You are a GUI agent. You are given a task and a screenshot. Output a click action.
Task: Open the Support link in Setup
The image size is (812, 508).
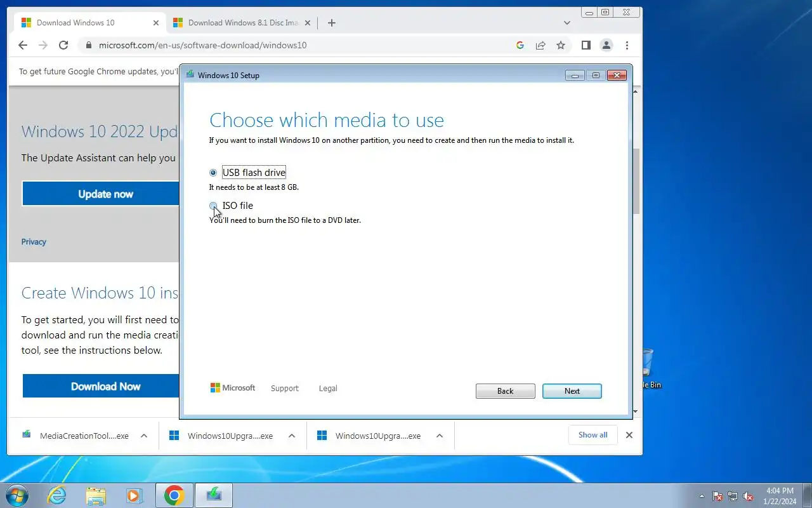pyautogui.click(x=284, y=388)
